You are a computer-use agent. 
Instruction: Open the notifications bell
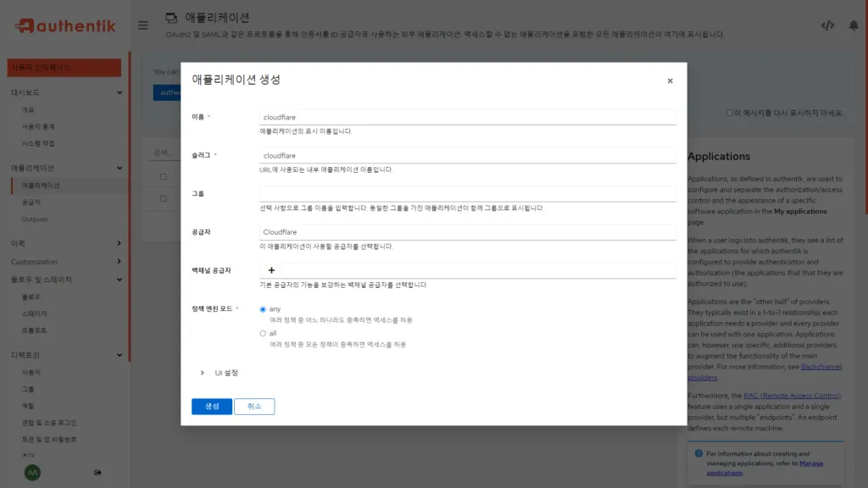[854, 25]
